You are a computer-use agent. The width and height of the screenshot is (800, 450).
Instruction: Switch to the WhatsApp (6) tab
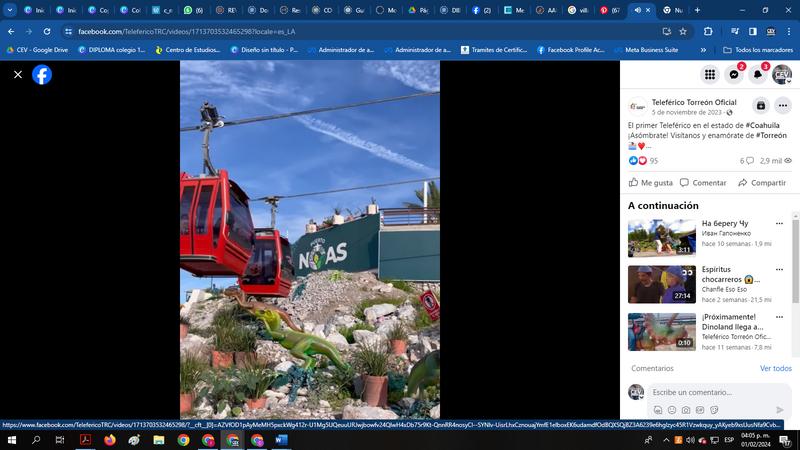click(194, 10)
